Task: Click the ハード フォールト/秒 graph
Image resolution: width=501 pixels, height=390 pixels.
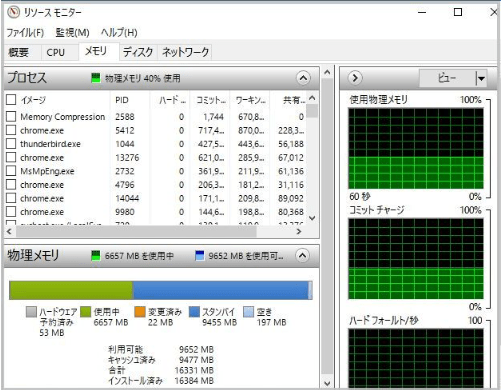Action: pyautogui.click(x=416, y=359)
